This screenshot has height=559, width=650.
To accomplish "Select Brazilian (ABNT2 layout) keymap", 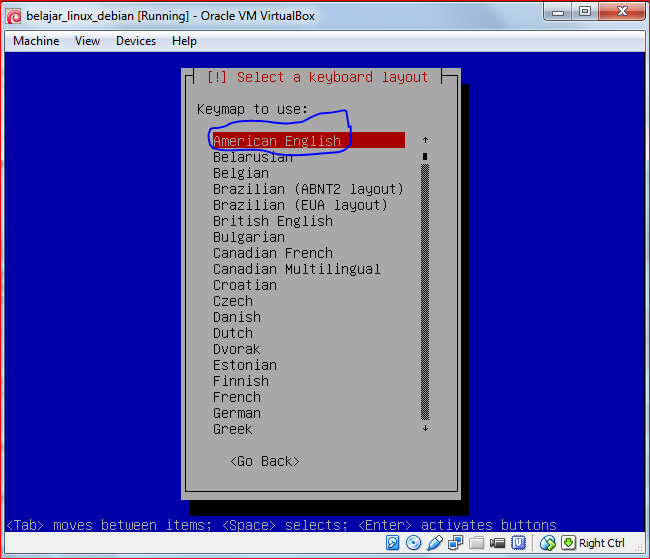I will click(308, 189).
